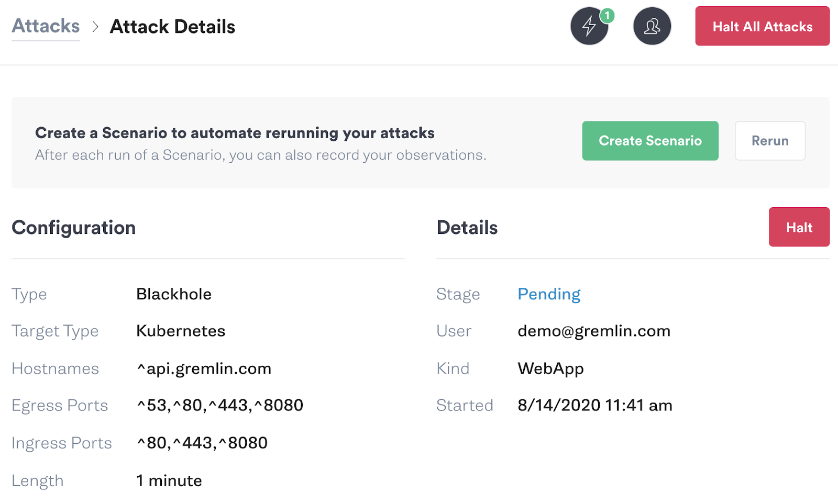Halt this attack with the Halt button

[x=799, y=227]
